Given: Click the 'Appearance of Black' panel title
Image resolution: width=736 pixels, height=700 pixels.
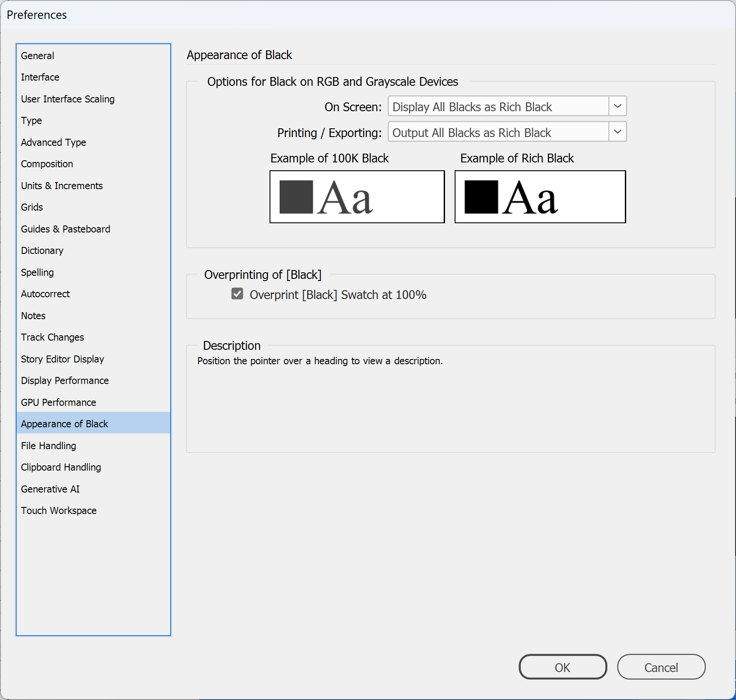Looking at the screenshot, I should [x=239, y=55].
